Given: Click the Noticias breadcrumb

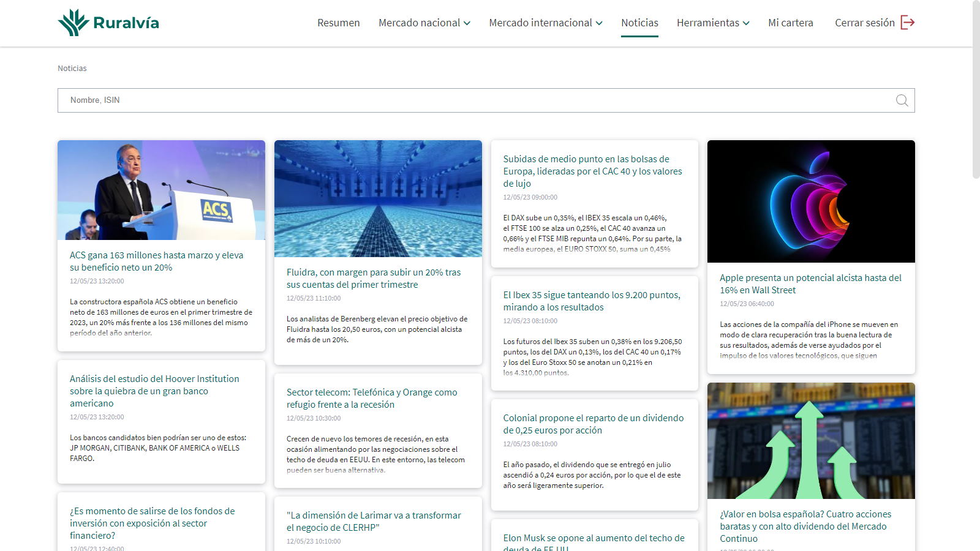Looking at the screenshot, I should pyautogui.click(x=72, y=69).
